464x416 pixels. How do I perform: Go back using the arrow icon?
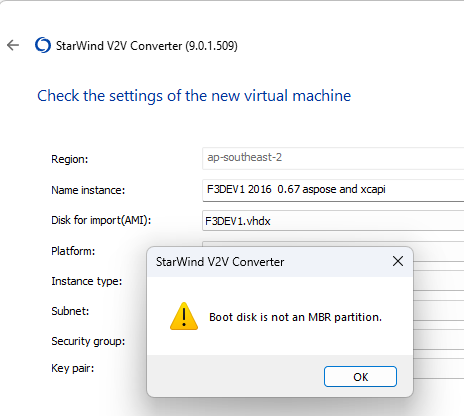pos(13,45)
